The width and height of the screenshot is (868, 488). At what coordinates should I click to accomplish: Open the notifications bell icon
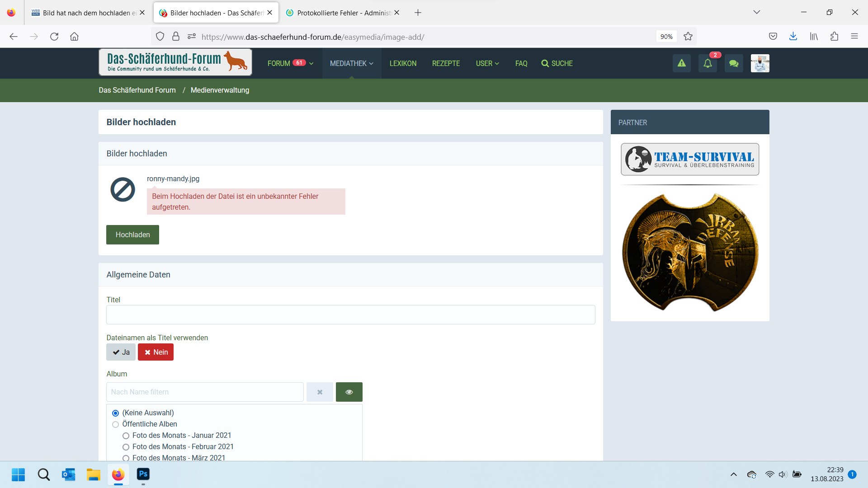point(708,63)
